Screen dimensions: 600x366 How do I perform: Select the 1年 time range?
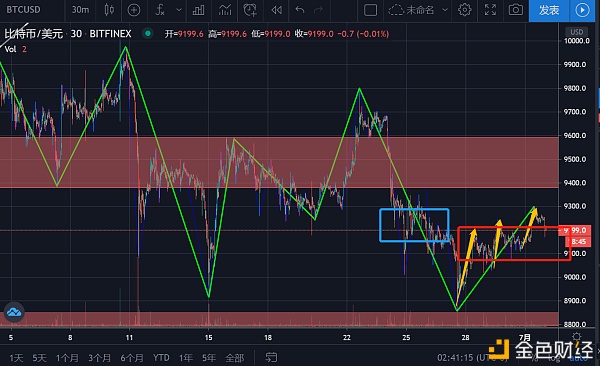point(186,358)
